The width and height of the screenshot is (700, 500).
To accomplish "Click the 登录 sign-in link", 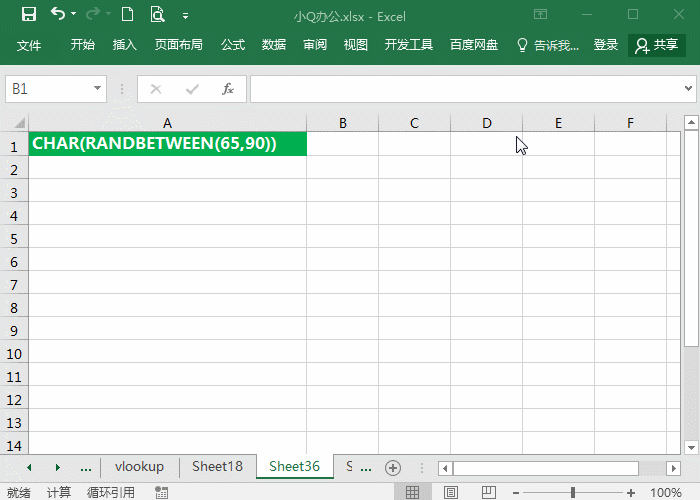I will tap(606, 45).
